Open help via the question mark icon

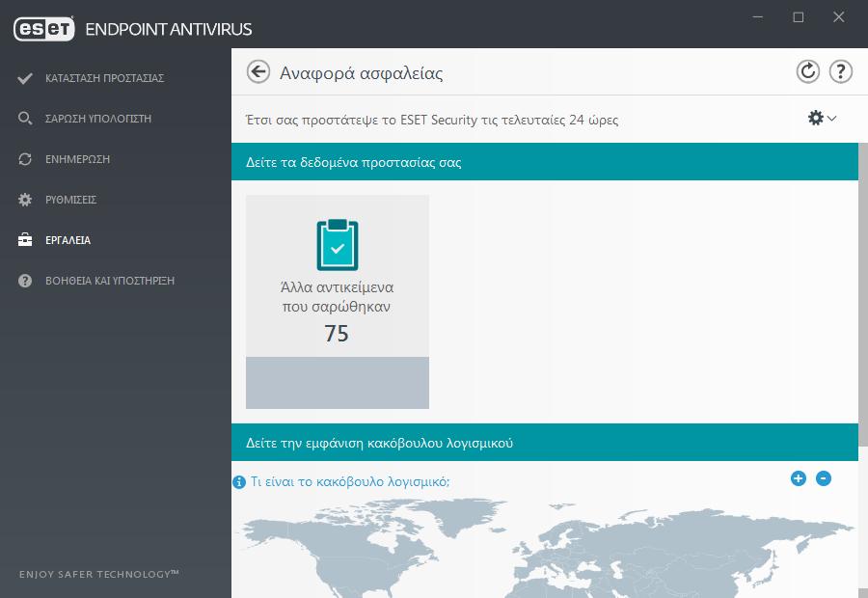pyautogui.click(x=840, y=71)
